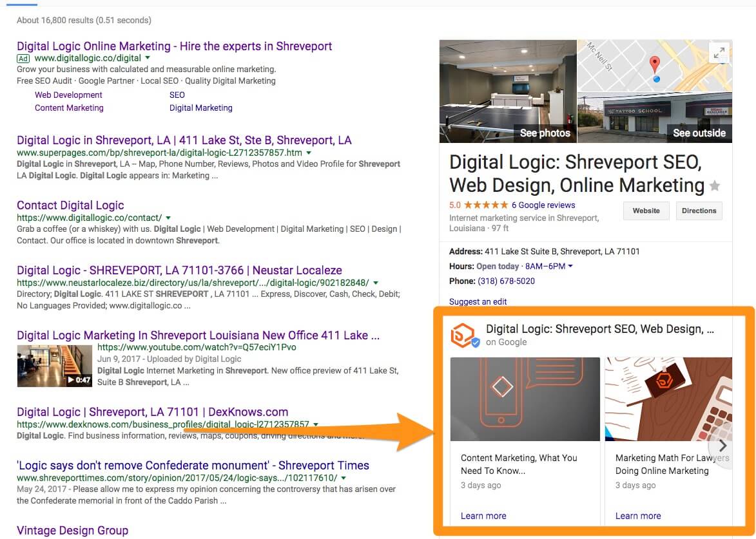Click the youtube.com/watch?v=Q57eciY1Pvo URL

point(197,347)
